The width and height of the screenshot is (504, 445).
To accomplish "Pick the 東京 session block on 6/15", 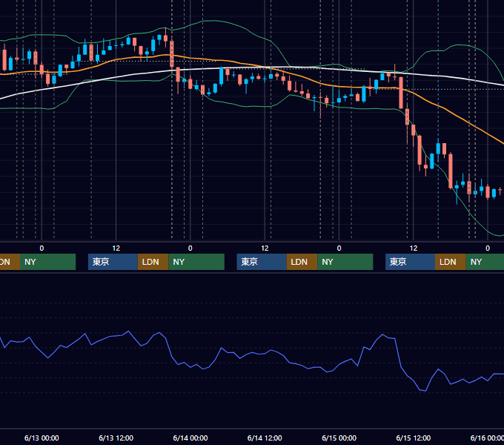I will pyautogui.click(x=410, y=262).
